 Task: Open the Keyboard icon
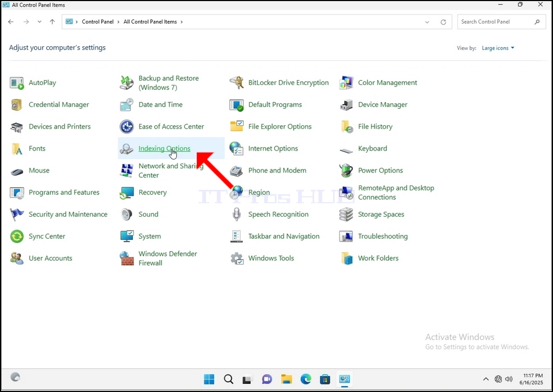[346, 151]
